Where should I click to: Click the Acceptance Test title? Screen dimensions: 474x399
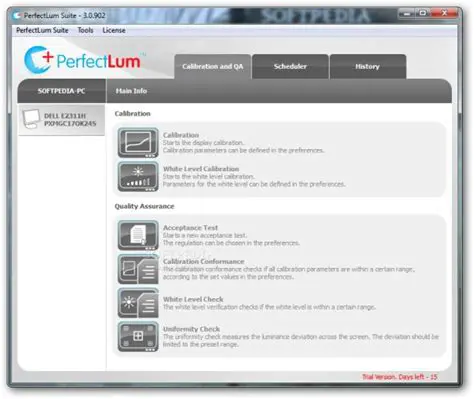190,228
